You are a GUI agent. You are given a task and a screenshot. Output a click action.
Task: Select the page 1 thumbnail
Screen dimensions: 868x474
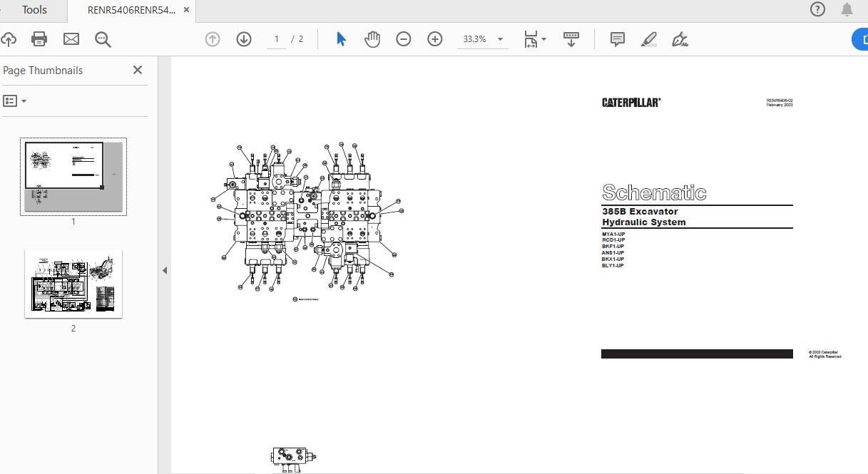click(73, 177)
